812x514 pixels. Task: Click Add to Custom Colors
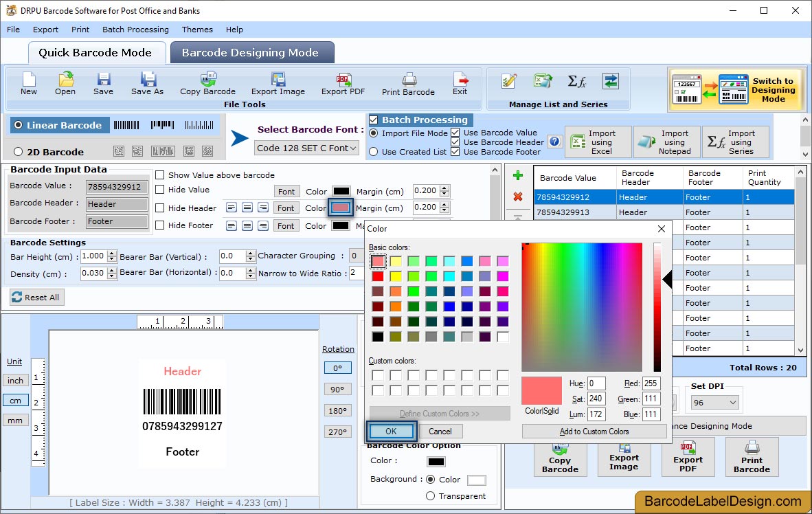point(594,431)
